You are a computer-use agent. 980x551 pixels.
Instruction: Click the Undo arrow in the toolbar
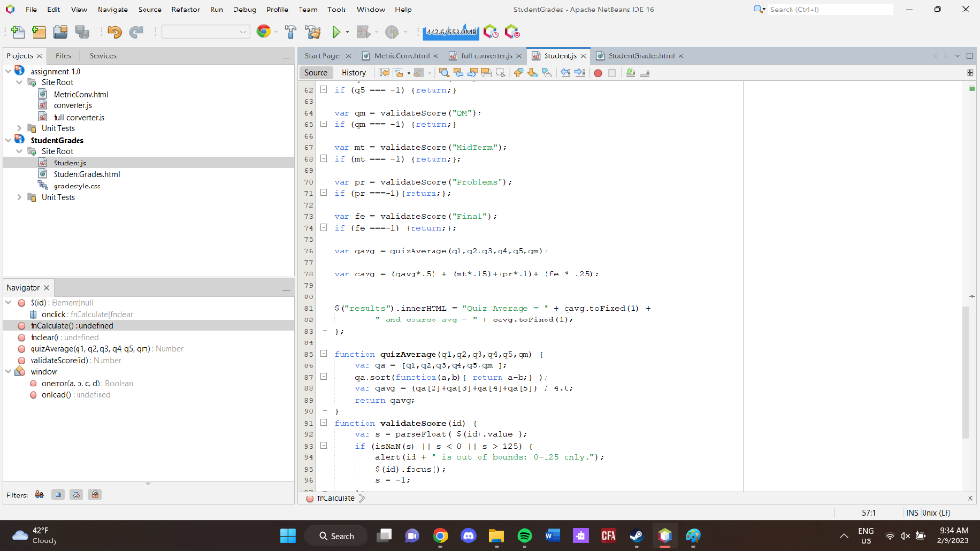coord(114,32)
